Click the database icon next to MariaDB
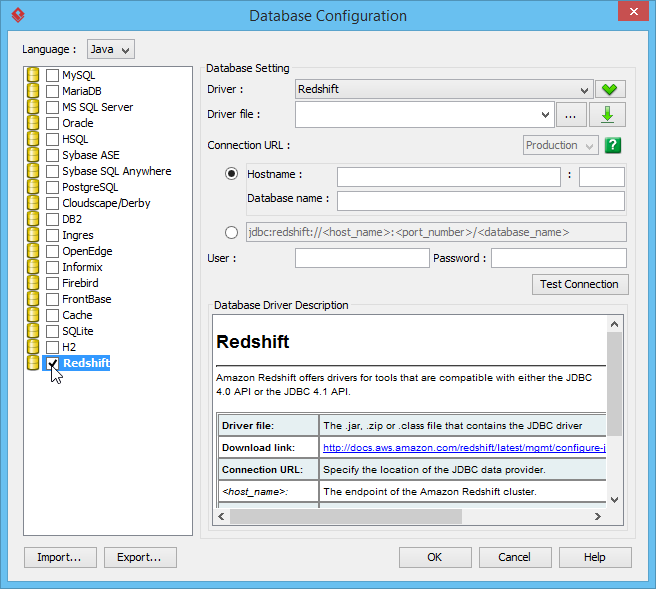 33,91
